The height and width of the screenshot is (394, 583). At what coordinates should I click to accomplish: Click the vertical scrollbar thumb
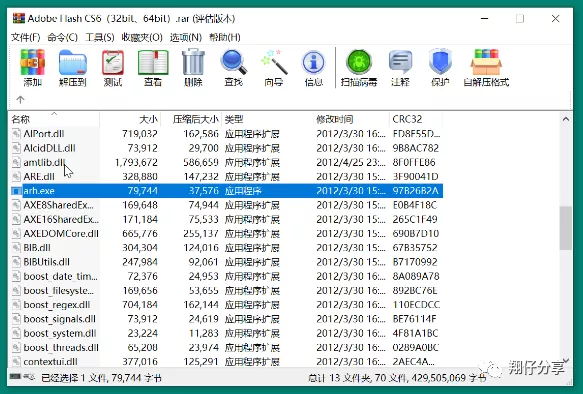566,228
